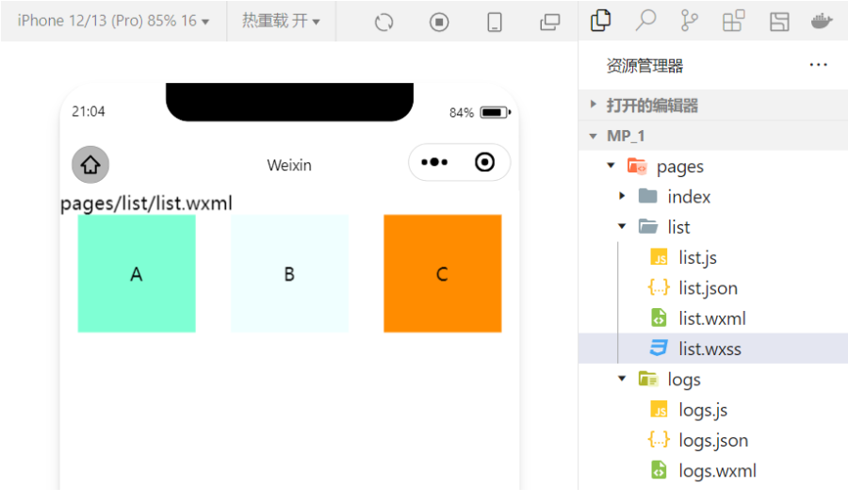Click the battery icon in simulator status bar
848x504 pixels.
coord(496,112)
